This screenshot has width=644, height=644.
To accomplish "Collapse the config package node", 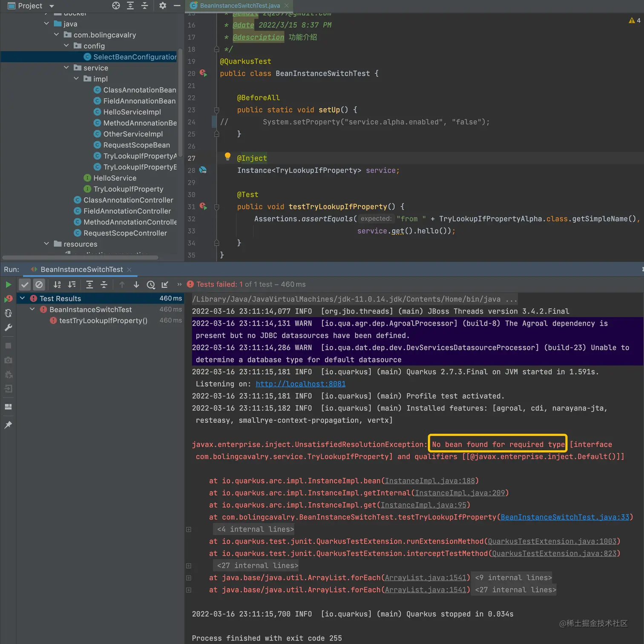I will point(66,46).
